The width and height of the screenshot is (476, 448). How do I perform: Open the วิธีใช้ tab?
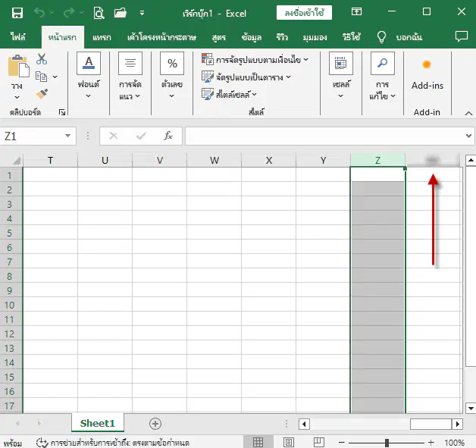[351, 37]
